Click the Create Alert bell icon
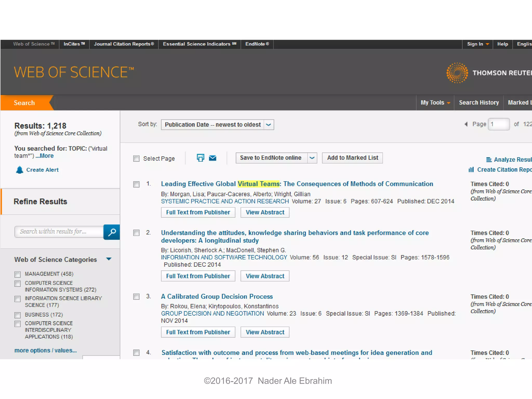This screenshot has height=399, width=532. [x=19, y=170]
